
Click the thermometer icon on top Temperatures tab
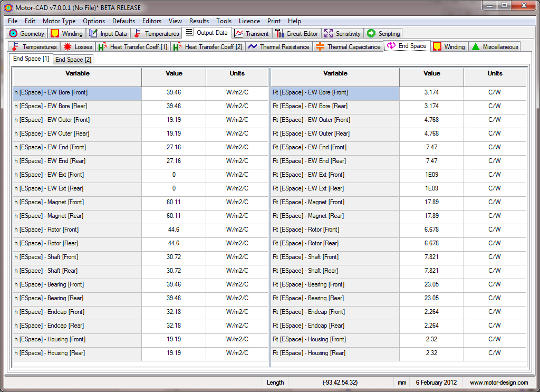click(x=138, y=33)
